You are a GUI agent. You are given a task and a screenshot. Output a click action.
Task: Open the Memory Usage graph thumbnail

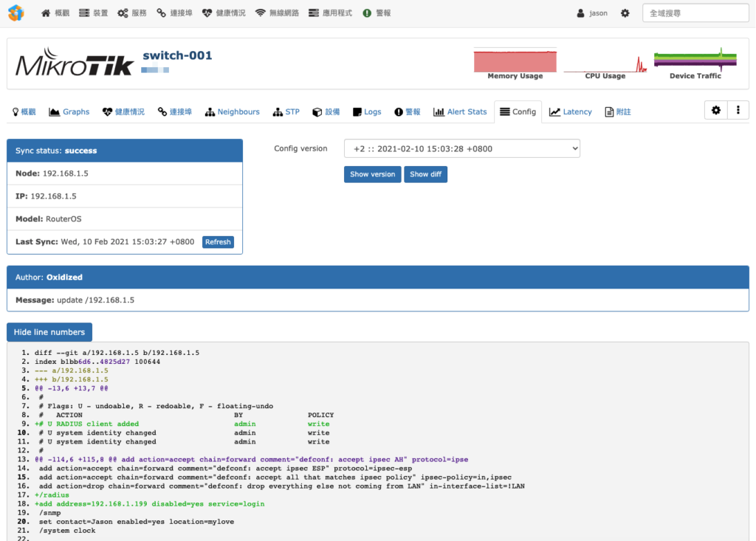pyautogui.click(x=515, y=63)
